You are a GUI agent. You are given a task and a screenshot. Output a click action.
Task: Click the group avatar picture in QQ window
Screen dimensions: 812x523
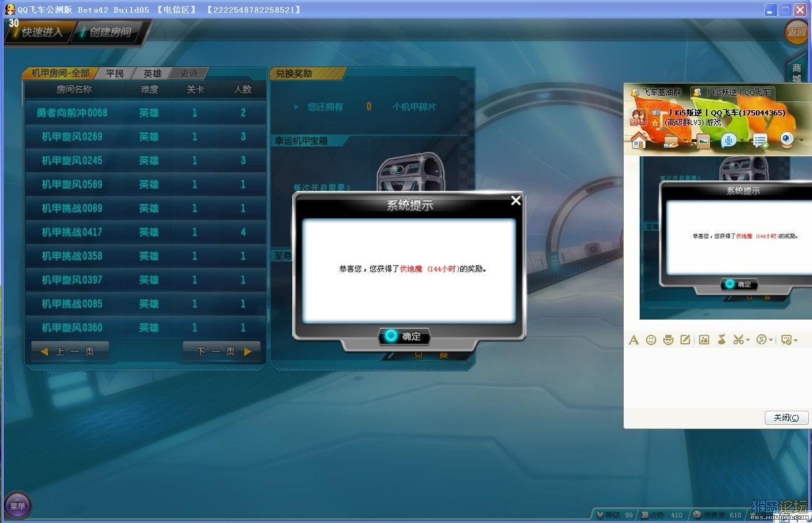pyautogui.click(x=638, y=117)
